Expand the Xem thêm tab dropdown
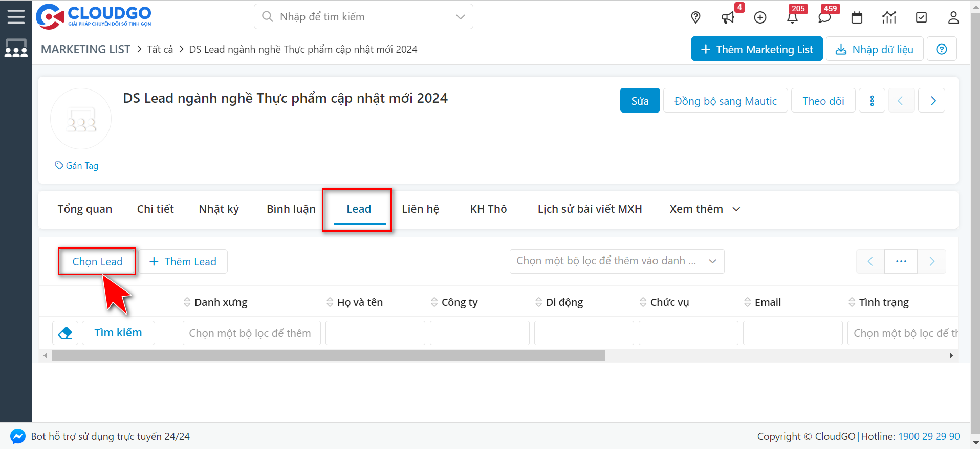This screenshot has width=980, height=449. click(705, 209)
